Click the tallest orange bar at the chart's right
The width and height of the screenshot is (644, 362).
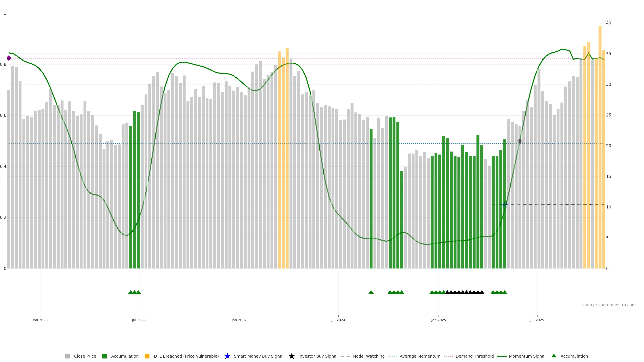(x=600, y=125)
